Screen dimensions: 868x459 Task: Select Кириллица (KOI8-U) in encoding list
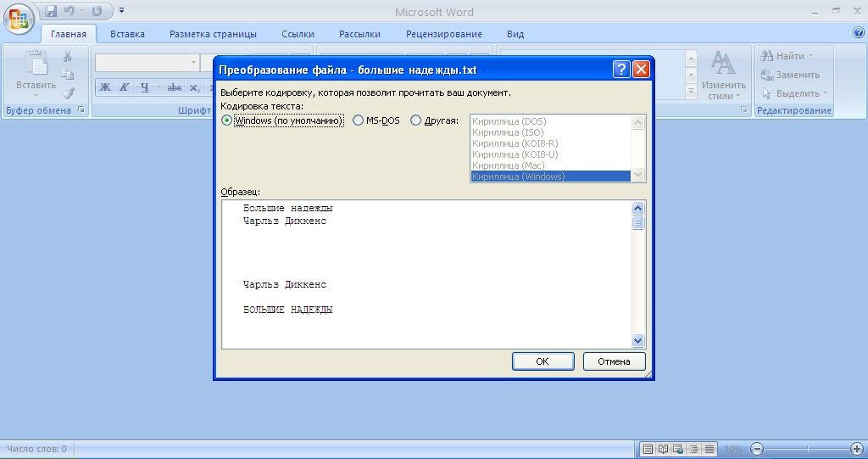click(550, 154)
